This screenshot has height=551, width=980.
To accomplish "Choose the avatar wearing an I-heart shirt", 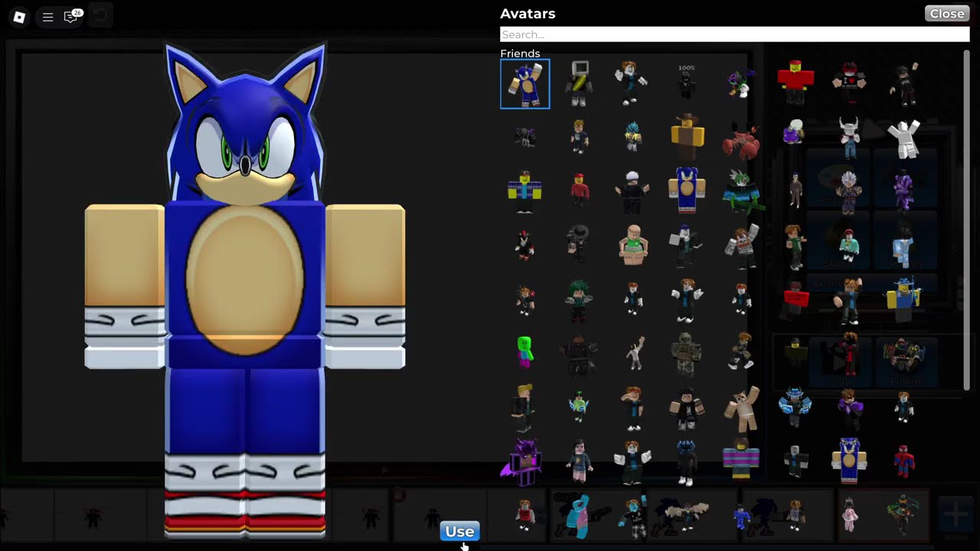I will click(x=850, y=82).
